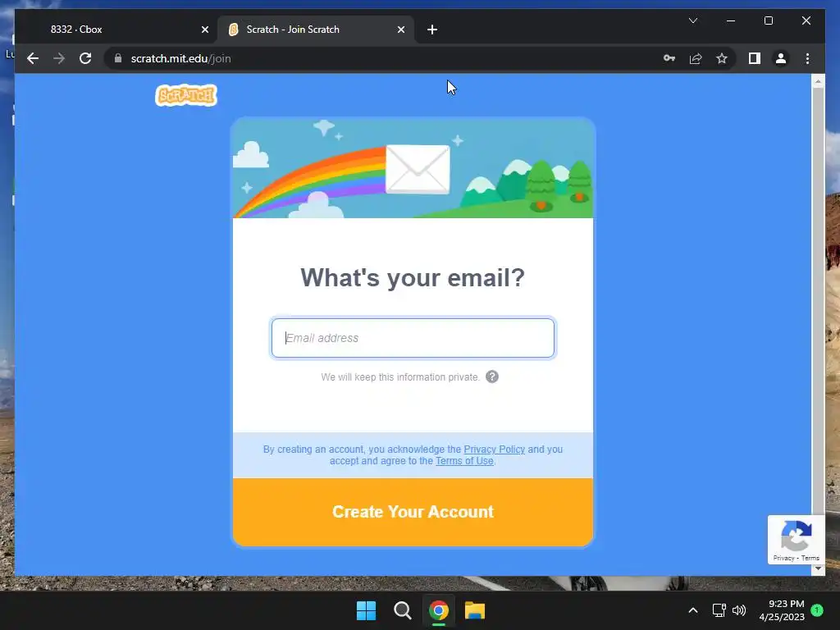Minimize the Chrome window
Viewport: 840px width, 630px height.
pos(731,21)
